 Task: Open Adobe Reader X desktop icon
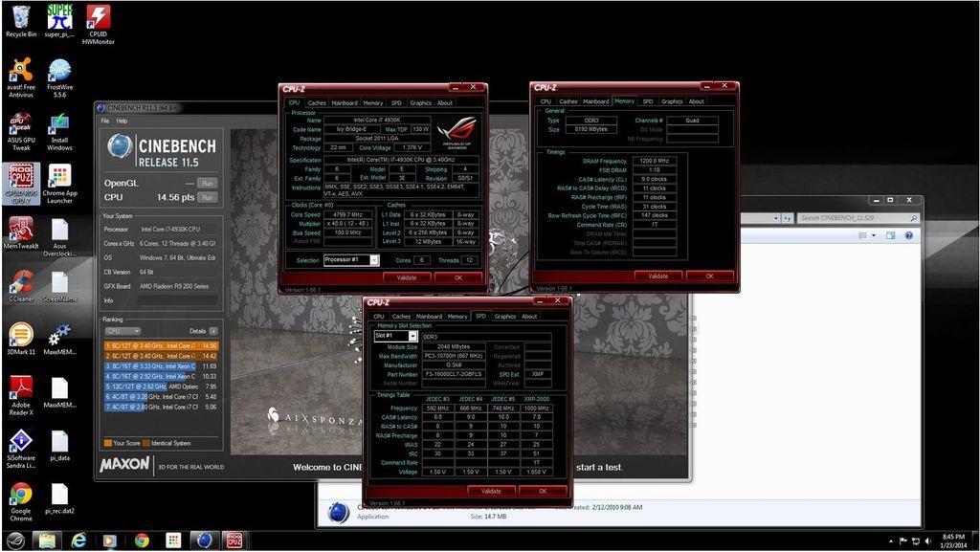coord(21,396)
